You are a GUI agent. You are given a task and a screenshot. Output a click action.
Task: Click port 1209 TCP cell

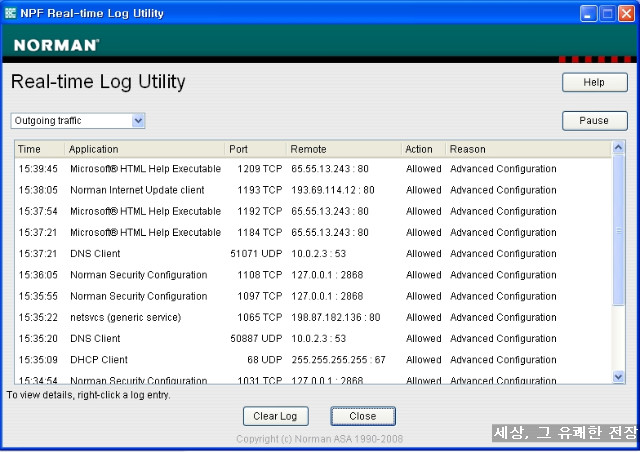[260, 169]
